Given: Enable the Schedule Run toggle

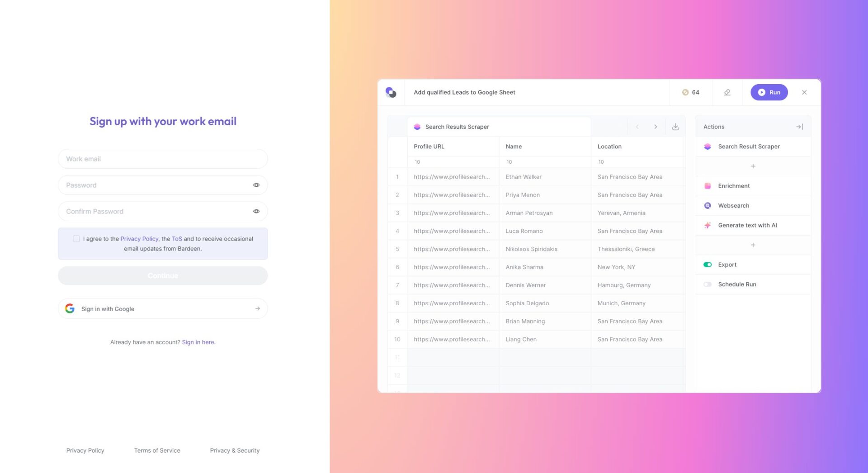Looking at the screenshot, I should click(x=708, y=284).
